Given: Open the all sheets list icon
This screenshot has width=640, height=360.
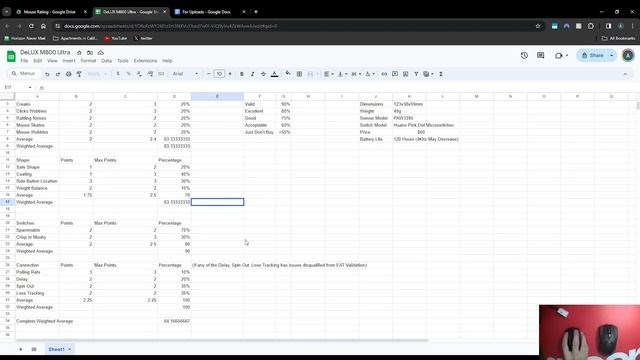Looking at the screenshot, I should (x=34, y=349).
